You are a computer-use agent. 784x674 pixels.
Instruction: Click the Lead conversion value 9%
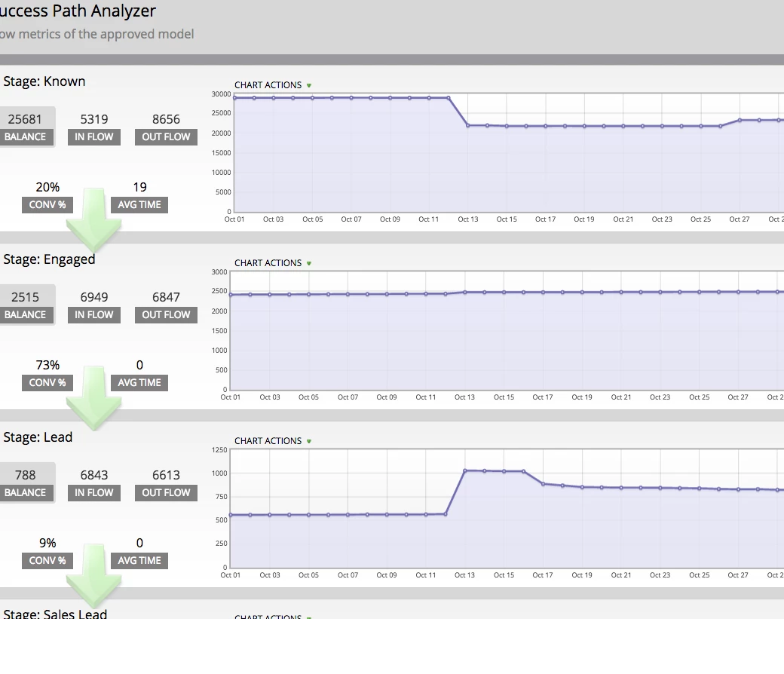point(47,544)
